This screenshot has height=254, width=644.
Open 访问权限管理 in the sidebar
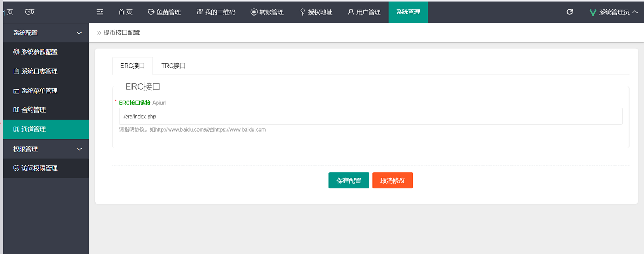(39, 168)
